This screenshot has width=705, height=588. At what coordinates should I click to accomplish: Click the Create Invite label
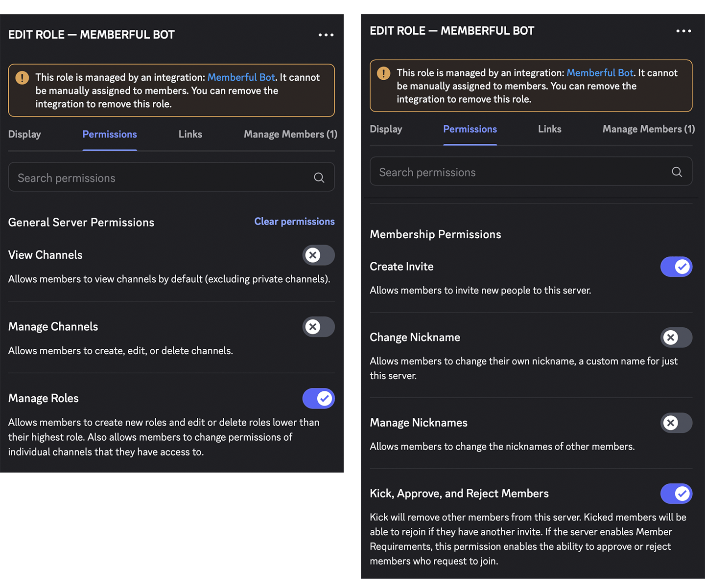[401, 267]
